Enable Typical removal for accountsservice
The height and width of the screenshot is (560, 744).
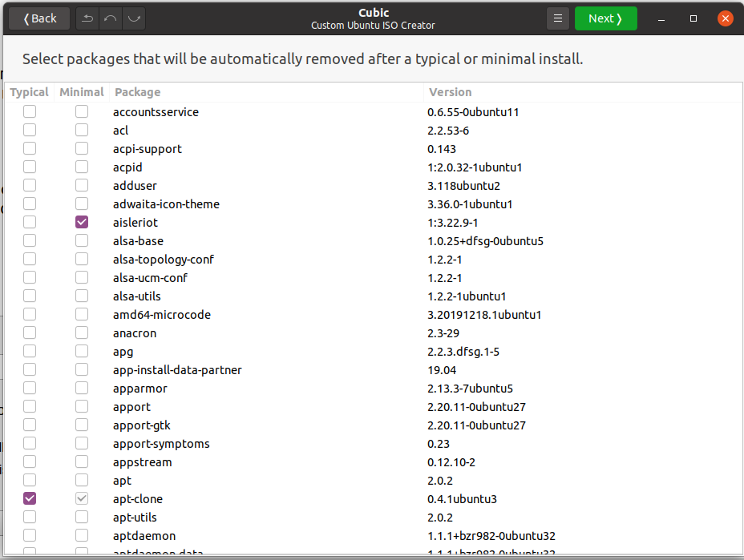coord(30,111)
